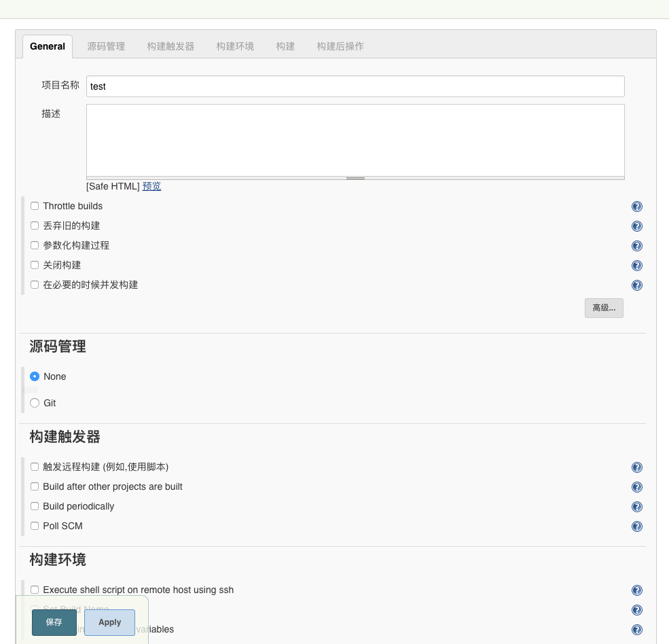Screen dimensions: 669x644
Task: Switch to the 构建后操作 tab
Action: click(x=340, y=46)
